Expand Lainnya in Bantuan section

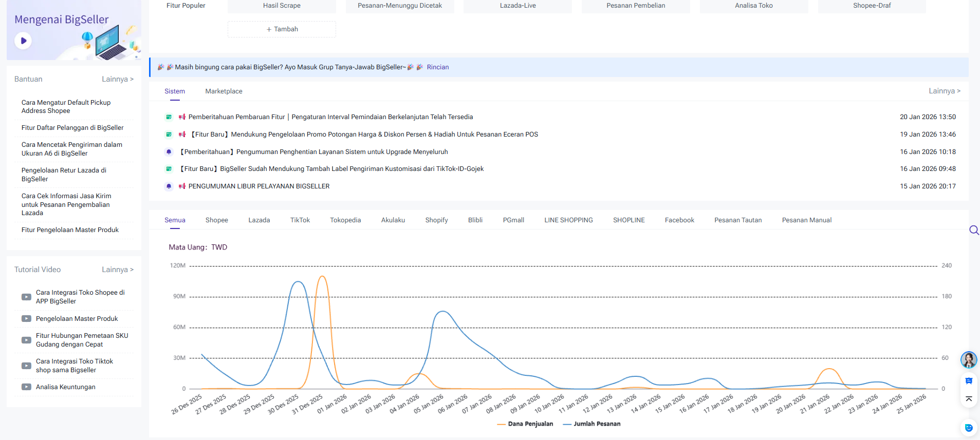coord(117,79)
